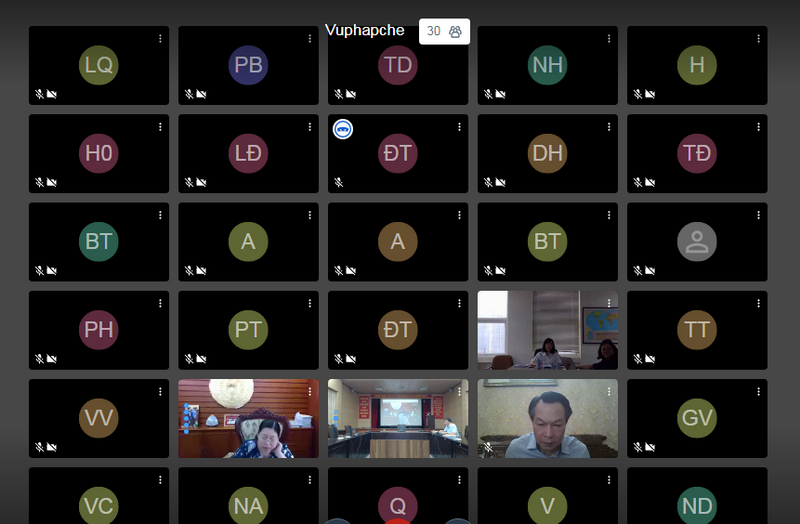The image size is (800, 524).
Task: Select the conference room video tile
Action: coord(398,418)
